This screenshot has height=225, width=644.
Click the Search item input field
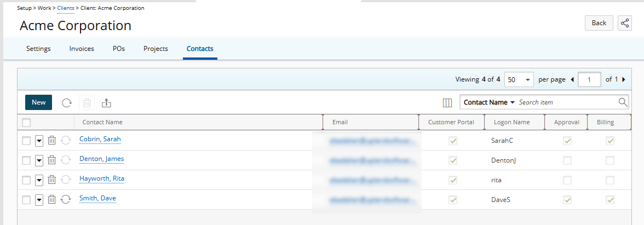point(567,102)
